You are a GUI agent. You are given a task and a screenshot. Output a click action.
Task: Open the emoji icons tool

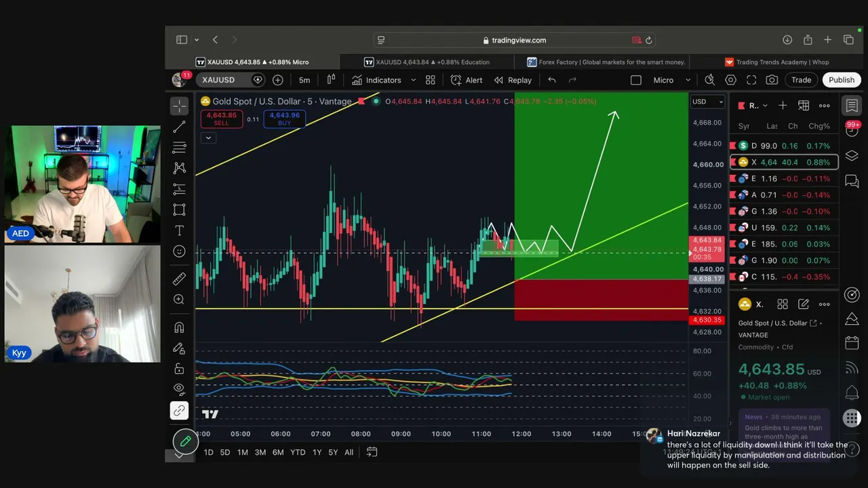pos(179,251)
